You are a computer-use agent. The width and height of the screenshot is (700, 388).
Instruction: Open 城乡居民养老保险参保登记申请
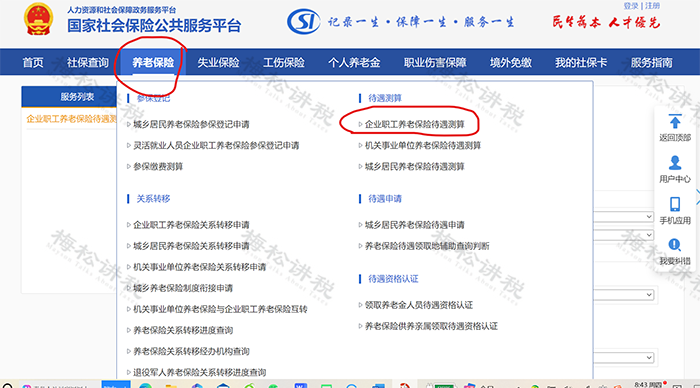pyautogui.click(x=191, y=124)
